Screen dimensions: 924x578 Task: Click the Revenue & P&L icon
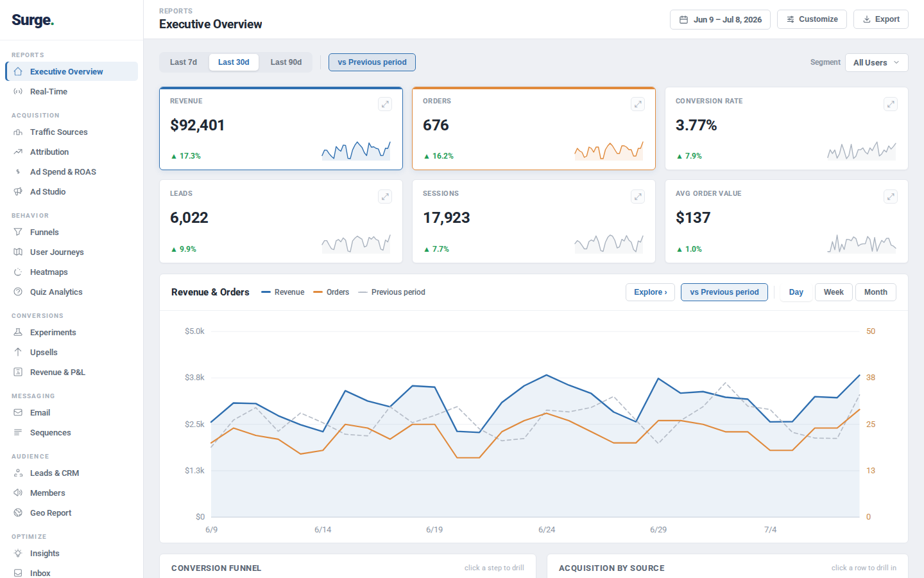click(x=18, y=372)
